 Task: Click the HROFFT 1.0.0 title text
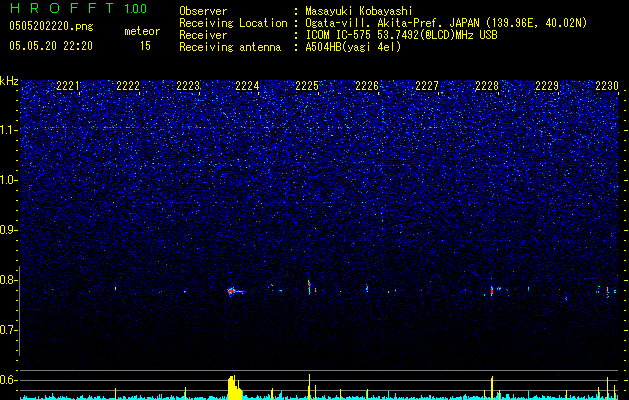pos(78,8)
